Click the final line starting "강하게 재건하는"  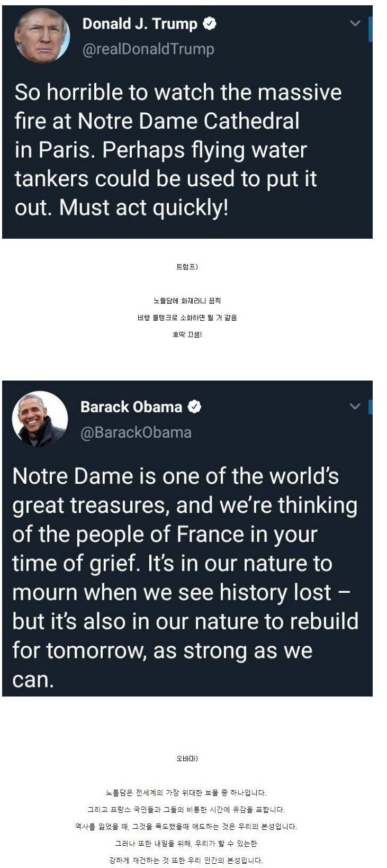186,860
